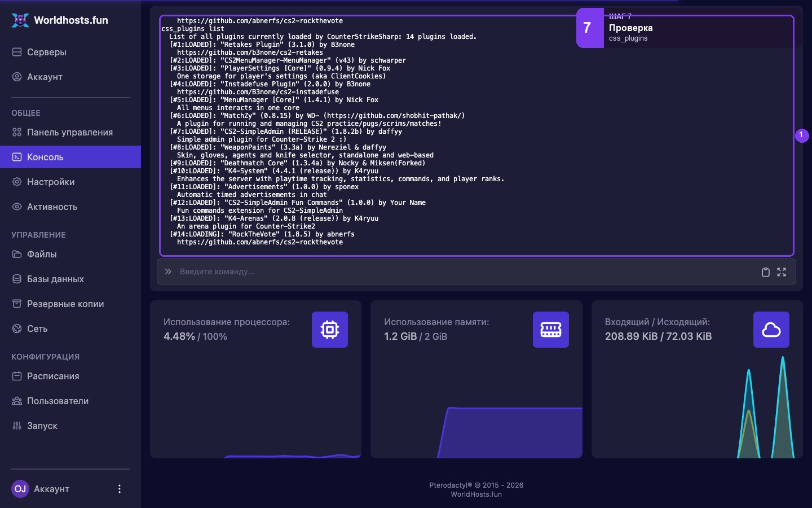Open the Расписания calendar entry

(70, 376)
